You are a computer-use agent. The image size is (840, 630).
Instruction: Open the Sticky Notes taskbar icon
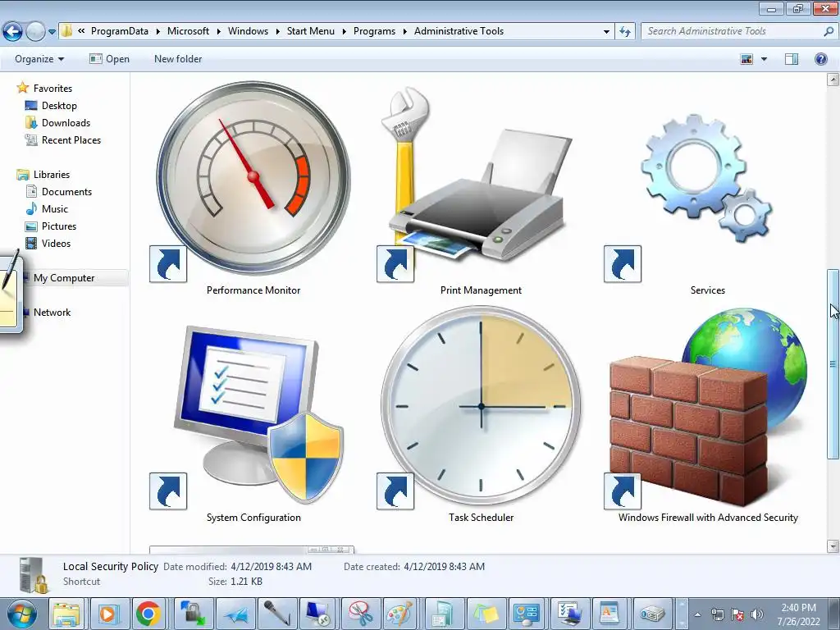tap(485, 614)
